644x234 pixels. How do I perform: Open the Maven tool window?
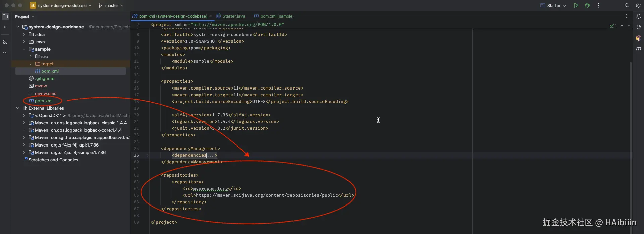tap(638, 49)
